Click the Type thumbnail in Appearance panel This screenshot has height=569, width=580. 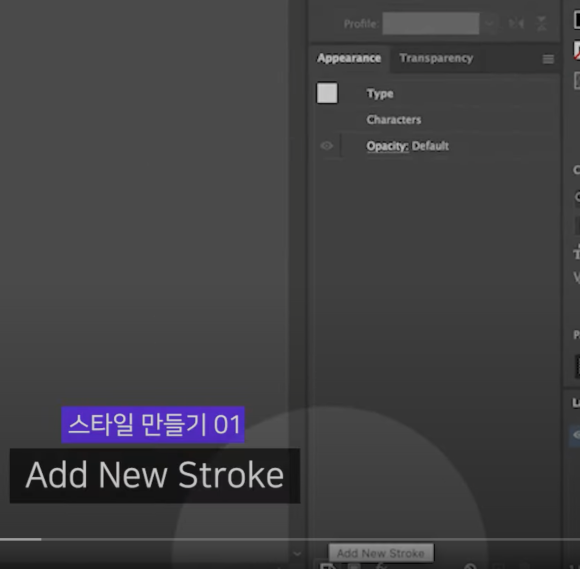click(327, 93)
